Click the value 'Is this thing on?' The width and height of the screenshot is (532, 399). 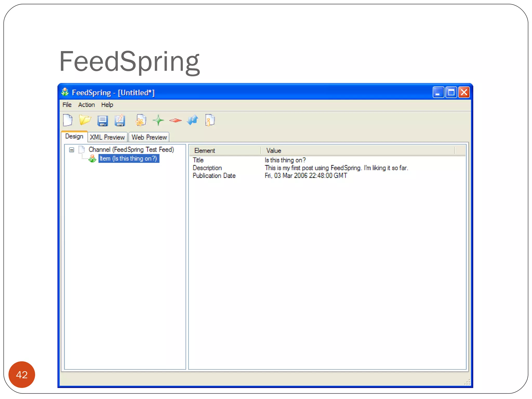[285, 160]
